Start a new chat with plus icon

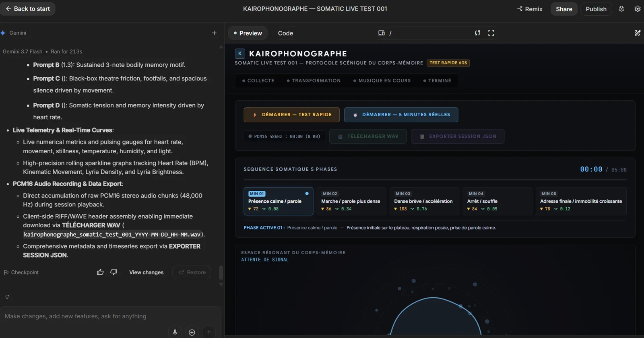point(214,33)
